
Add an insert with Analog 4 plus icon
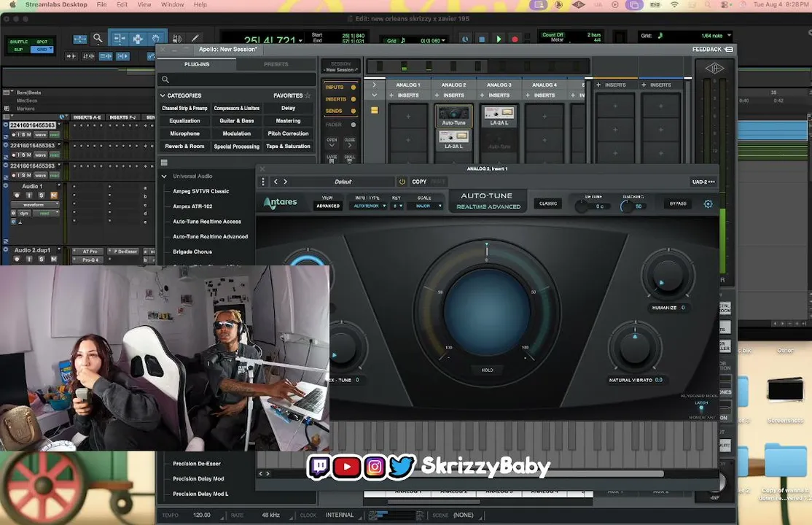(528, 96)
